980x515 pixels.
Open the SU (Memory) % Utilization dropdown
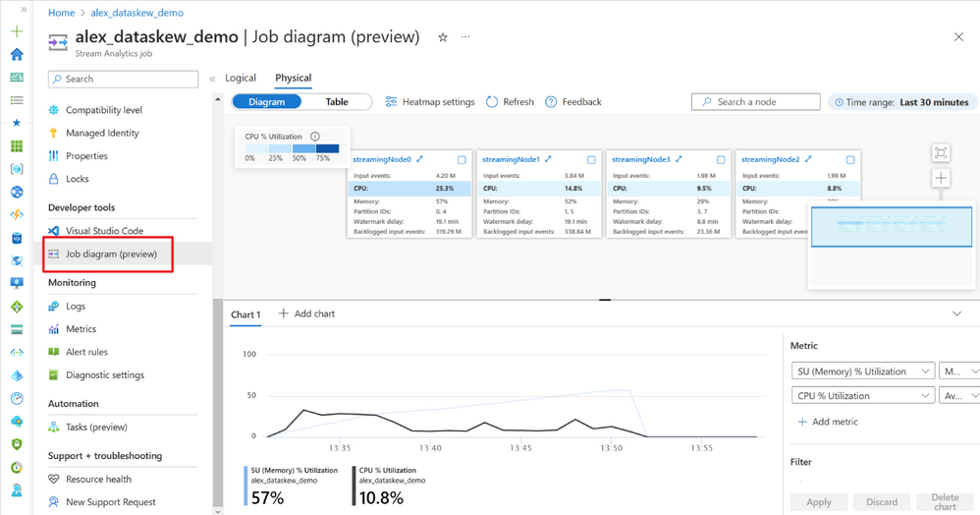[x=863, y=372]
